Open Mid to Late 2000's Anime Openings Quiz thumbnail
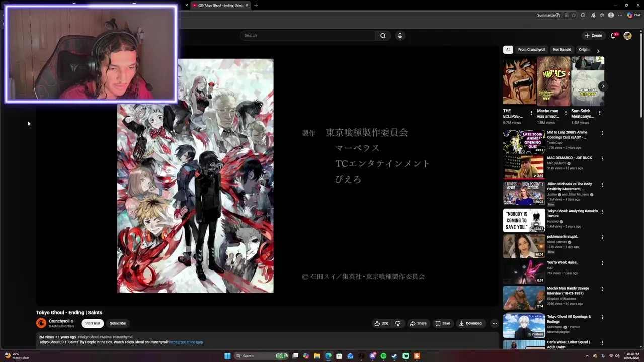Screen dimensions: 644x362 [x=524, y=142]
